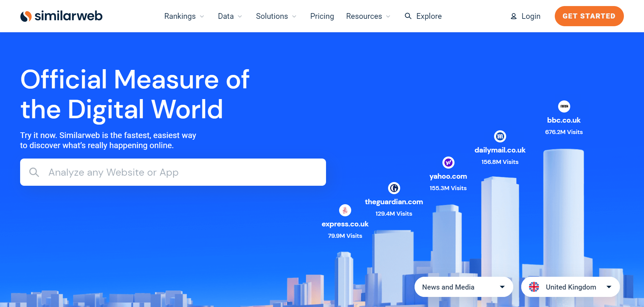The width and height of the screenshot is (644, 307).
Task: Click the 155.3M Visits label
Action: (x=448, y=188)
